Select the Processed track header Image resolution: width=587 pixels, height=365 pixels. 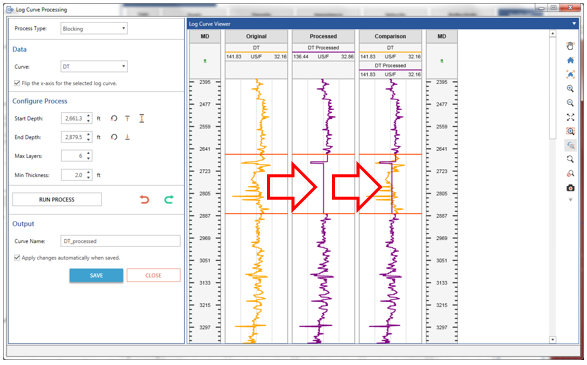point(323,36)
